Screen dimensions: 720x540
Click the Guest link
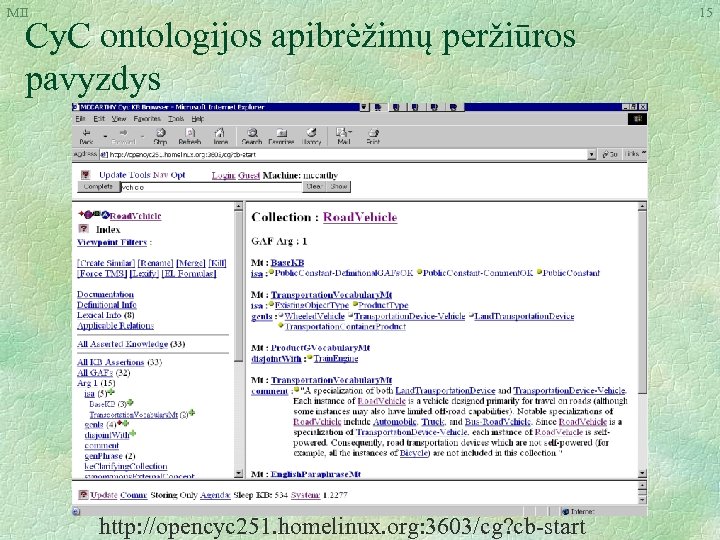pos(249,175)
